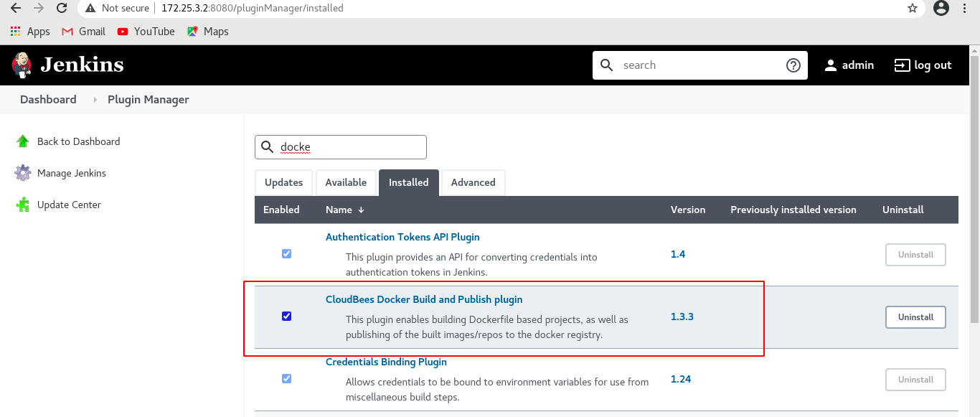This screenshot has height=417, width=980.
Task: Click the log out text
Action: point(933,65)
